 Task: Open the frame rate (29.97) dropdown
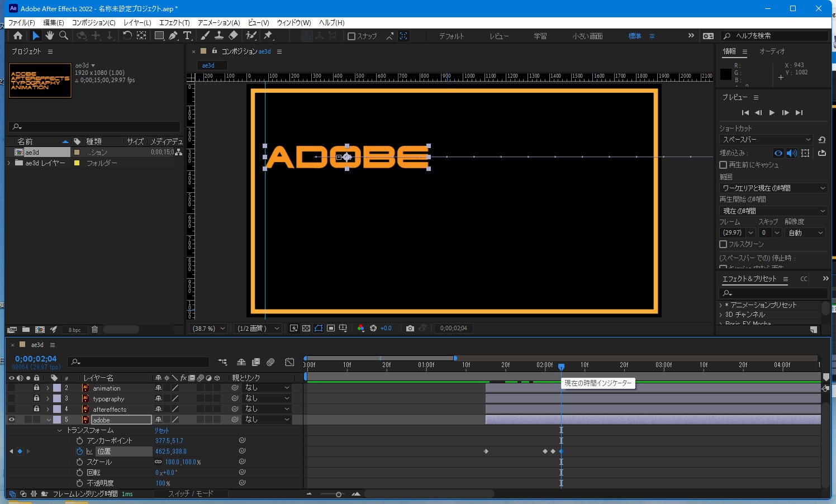coord(737,233)
